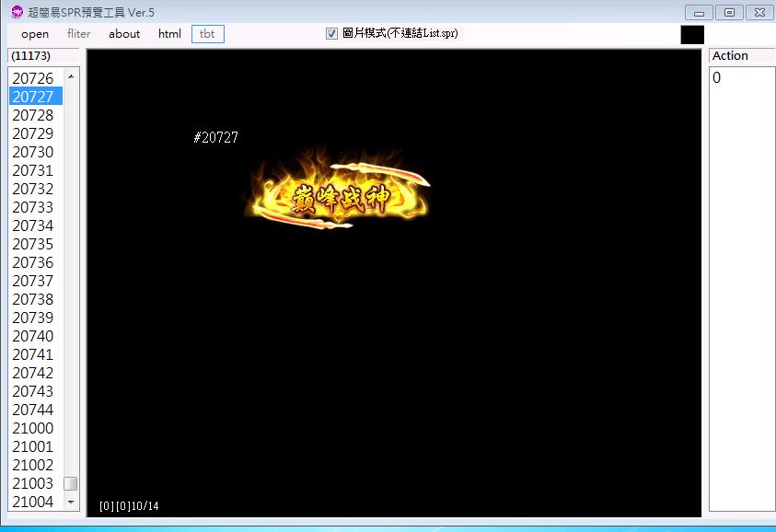776x532 pixels.
Task: Select list item 20733
Action: click(36, 207)
